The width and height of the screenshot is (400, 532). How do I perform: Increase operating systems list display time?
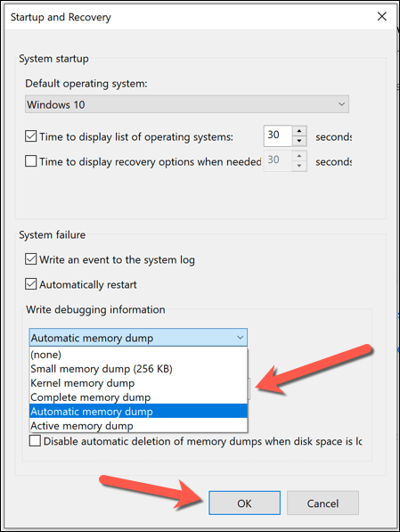coord(299,131)
